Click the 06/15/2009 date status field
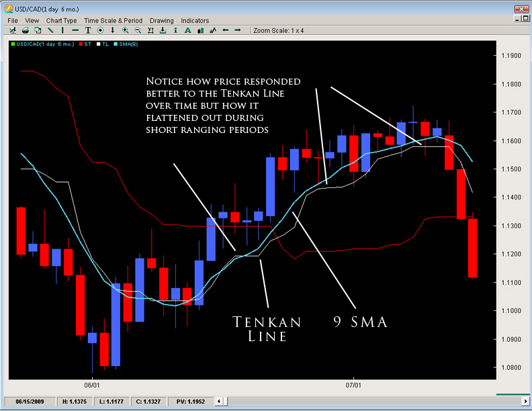 point(30,402)
